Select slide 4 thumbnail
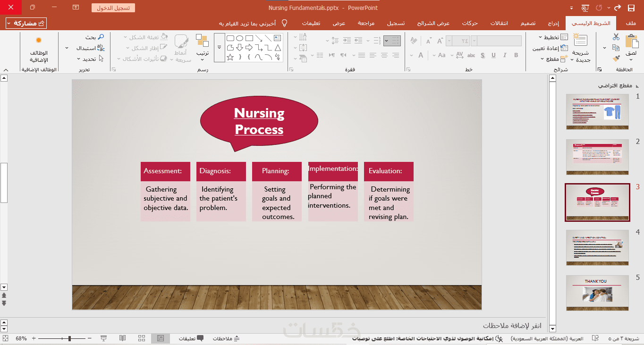The width and height of the screenshot is (644, 345). [597, 247]
